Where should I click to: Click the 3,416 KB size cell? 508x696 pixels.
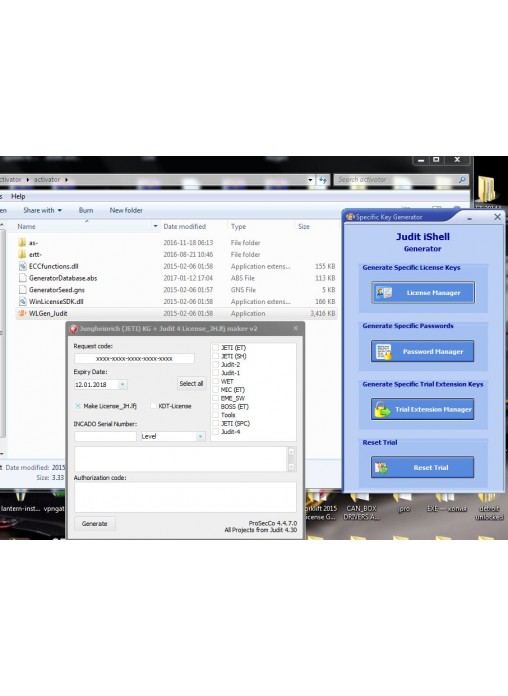coord(323,313)
